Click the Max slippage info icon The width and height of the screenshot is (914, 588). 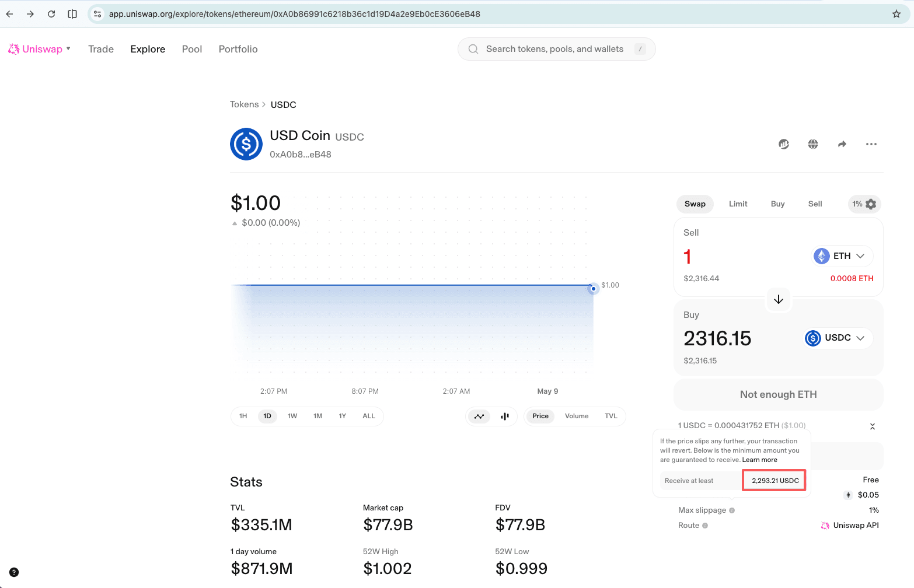732,510
